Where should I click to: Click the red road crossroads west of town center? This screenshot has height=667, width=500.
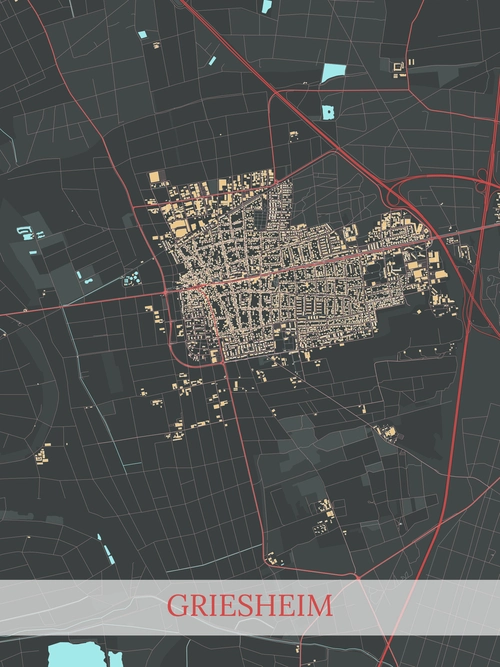coord(165,293)
